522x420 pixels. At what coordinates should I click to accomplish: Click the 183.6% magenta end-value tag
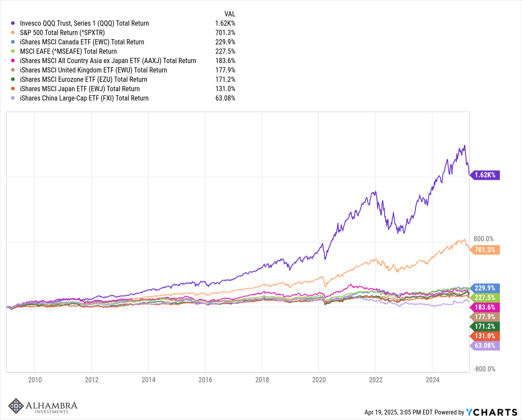pyautogui.click(x=485, y=307)
